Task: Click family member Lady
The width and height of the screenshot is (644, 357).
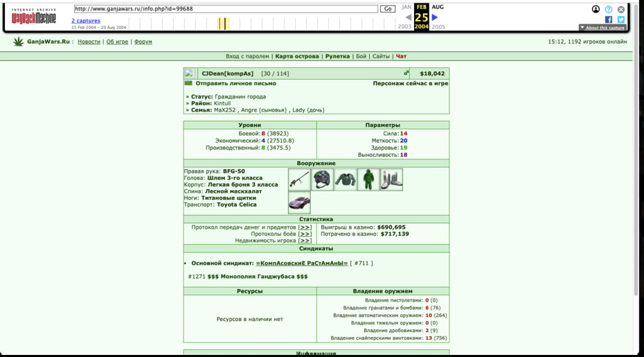Action: (298, 110)
